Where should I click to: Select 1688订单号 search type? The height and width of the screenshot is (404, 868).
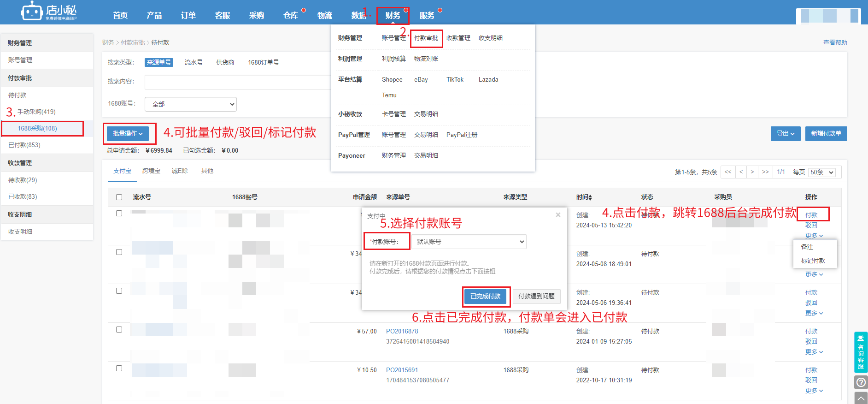[x=264, y=62]
